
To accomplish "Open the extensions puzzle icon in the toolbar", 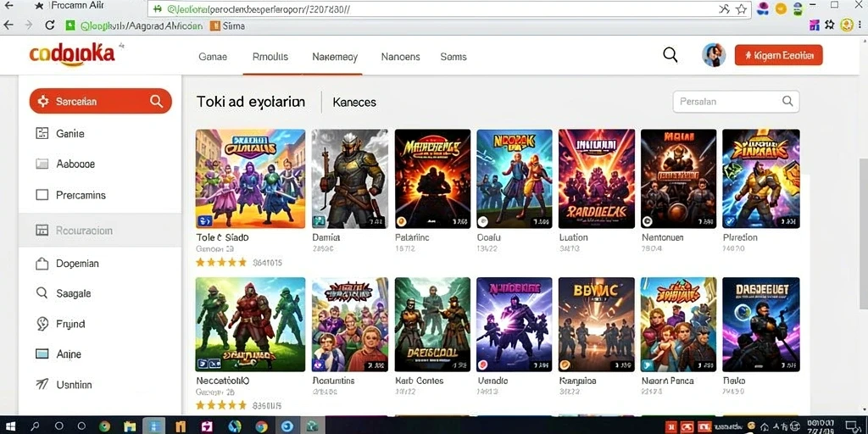I will (830, 25).
